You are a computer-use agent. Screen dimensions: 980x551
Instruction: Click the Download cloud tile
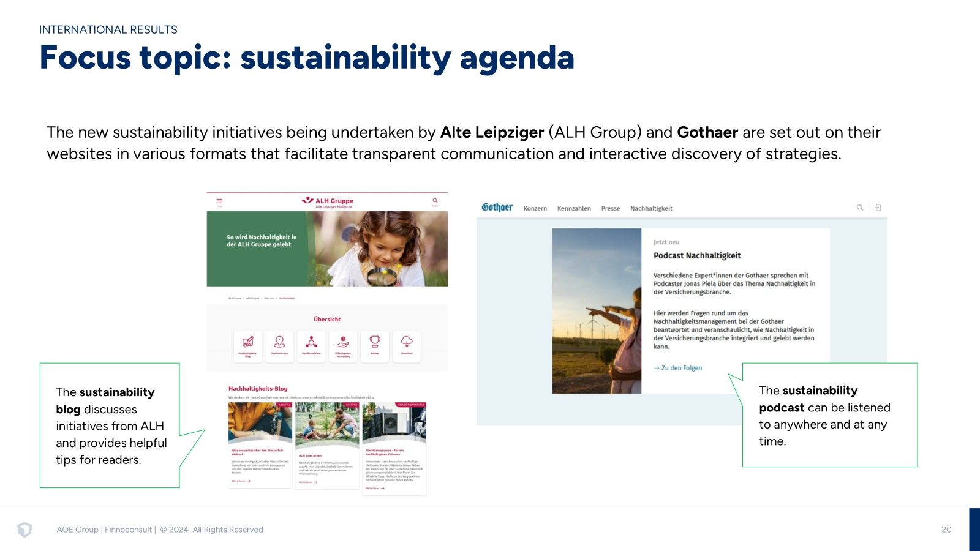[407, 347]
